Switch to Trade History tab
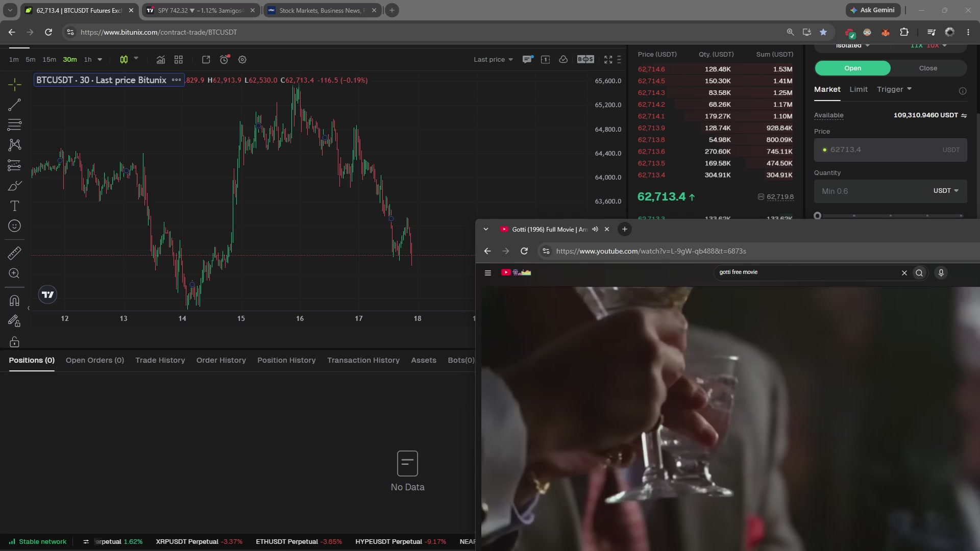The height and width of the screenshot is (551, 980). pyautogui.click(x=160, y=360)
